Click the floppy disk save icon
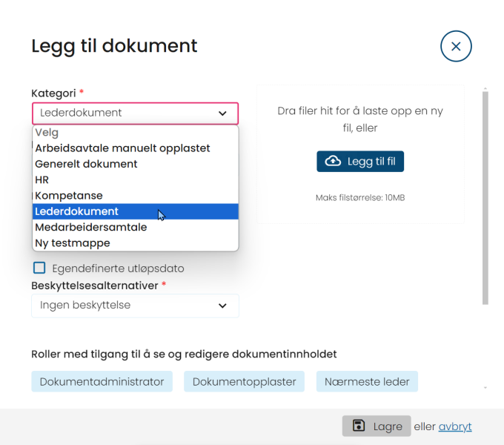This screenshot has width=504, height=445. (x=359, y=426)
